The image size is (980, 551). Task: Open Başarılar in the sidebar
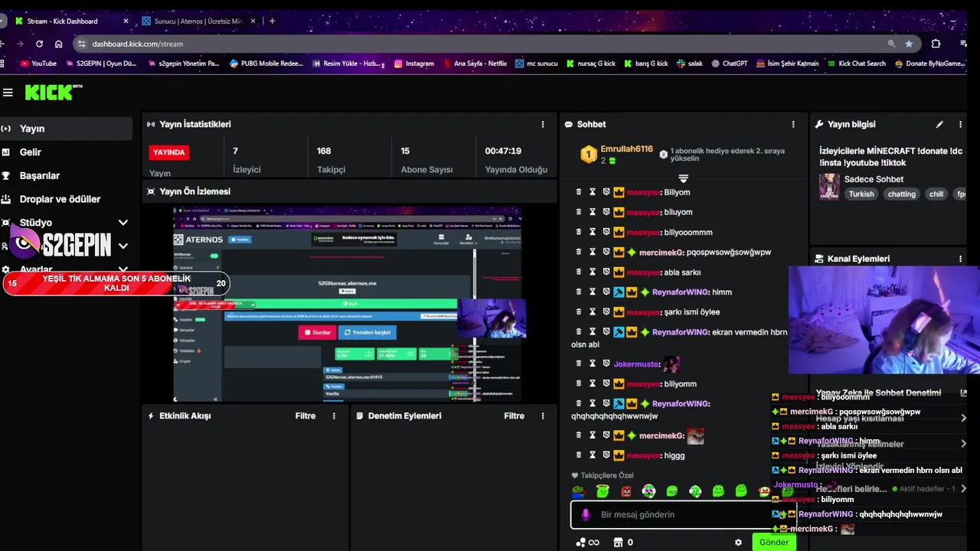tap(67, 175)
